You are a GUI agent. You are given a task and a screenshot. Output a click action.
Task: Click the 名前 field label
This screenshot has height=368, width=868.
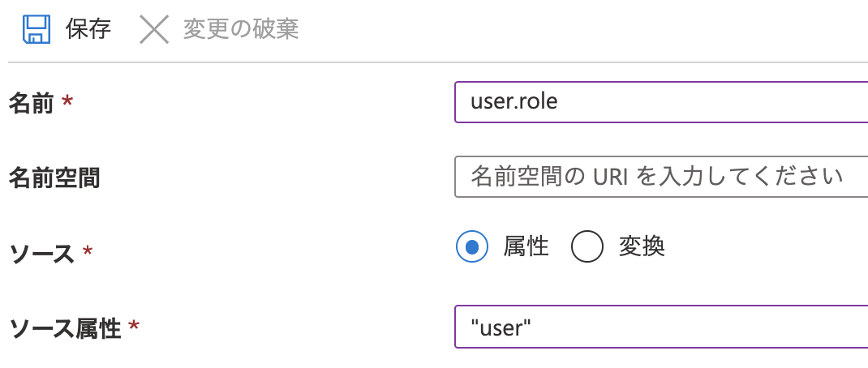[x=31, y=103]
